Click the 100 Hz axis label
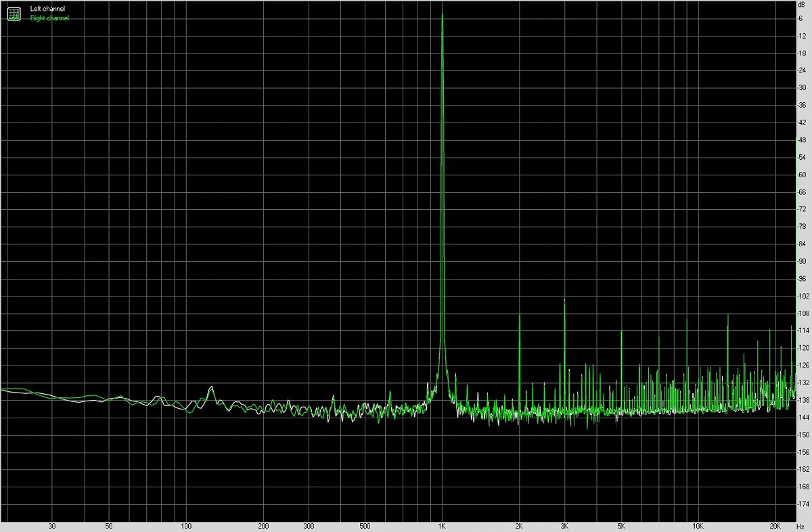This screenshot has width=812, height=532. point(186,526)
